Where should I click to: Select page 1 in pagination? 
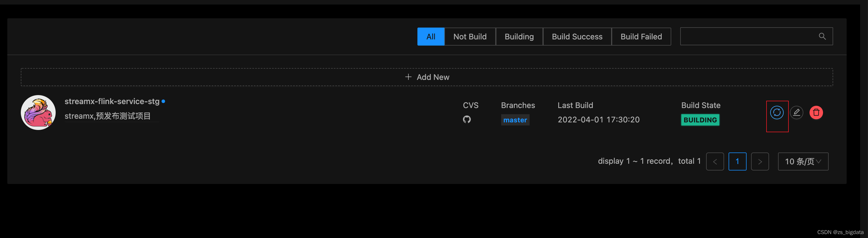click(737, 161)
